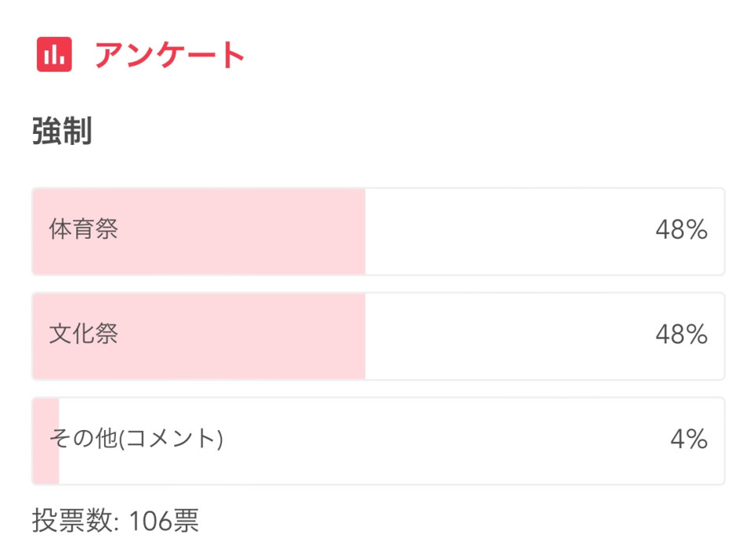Vote for the 体育祭 option
The width and height of the screenshot is (756, 553).
coord(378,232)
